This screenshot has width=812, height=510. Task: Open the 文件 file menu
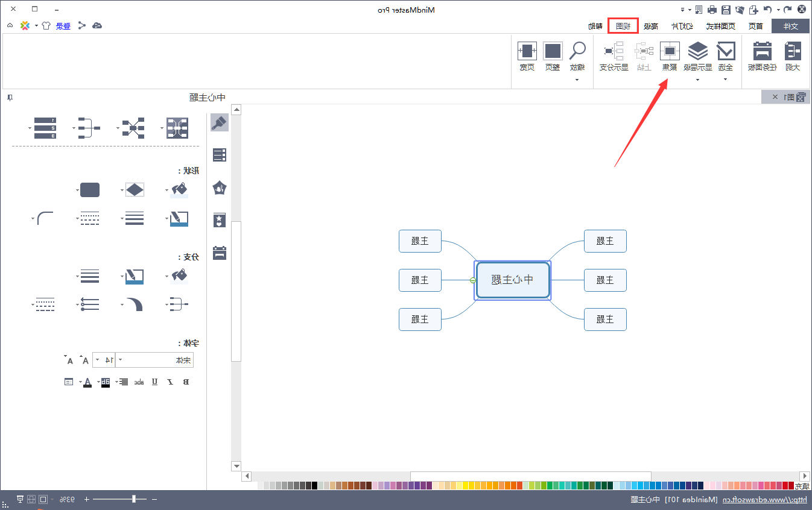pyautogui.click(x=790, y=26)
